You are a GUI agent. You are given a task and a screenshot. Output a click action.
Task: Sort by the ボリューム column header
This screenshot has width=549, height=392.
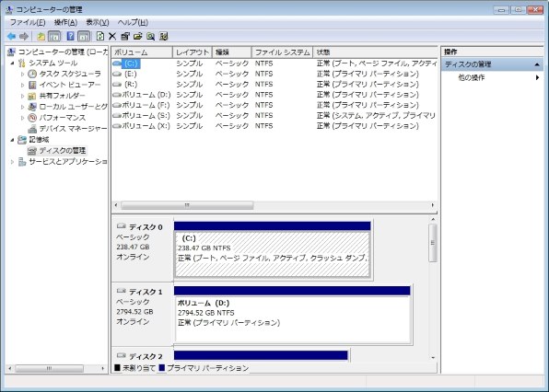(x=142, y=52)
